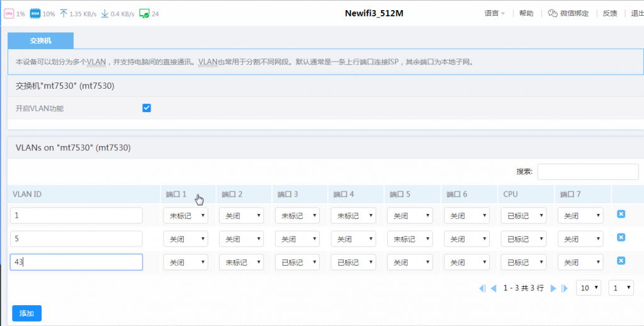The height and width of the screenshot is (326, 644).
Task: Go to the next page arrow
Action: pyautogui.click(x=553, y=288)
